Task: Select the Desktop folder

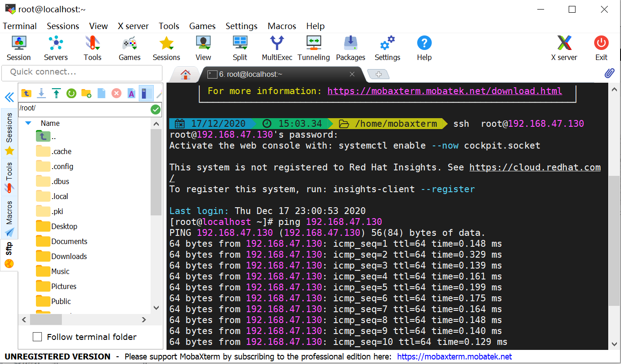Action: click(57, 226)
